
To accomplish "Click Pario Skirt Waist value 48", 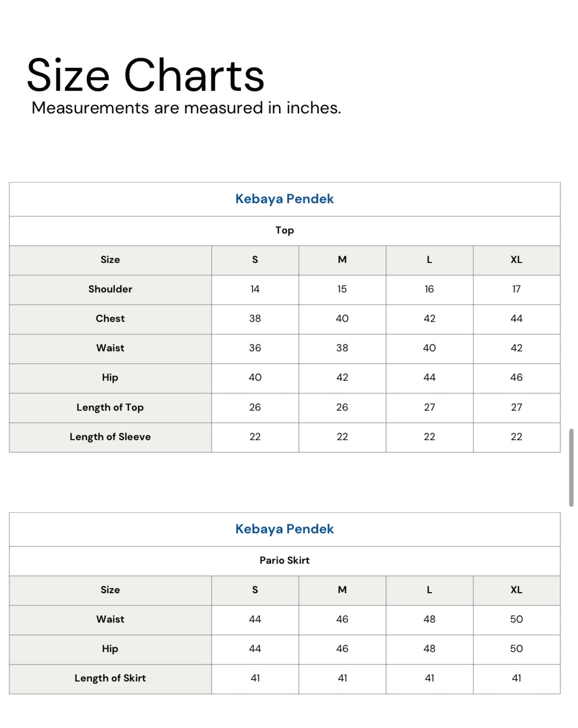I will (429, 619).
